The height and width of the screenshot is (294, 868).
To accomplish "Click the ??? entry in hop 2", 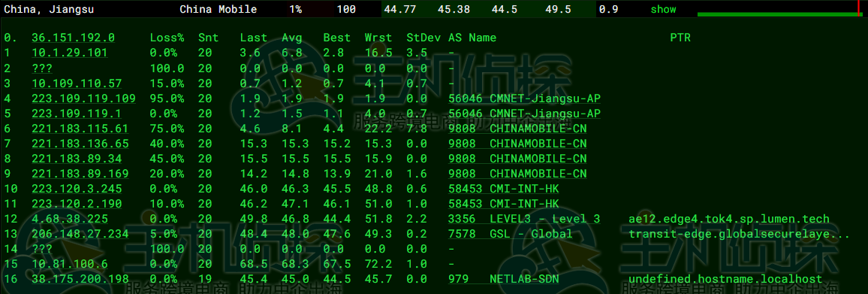I will (42, 68).
